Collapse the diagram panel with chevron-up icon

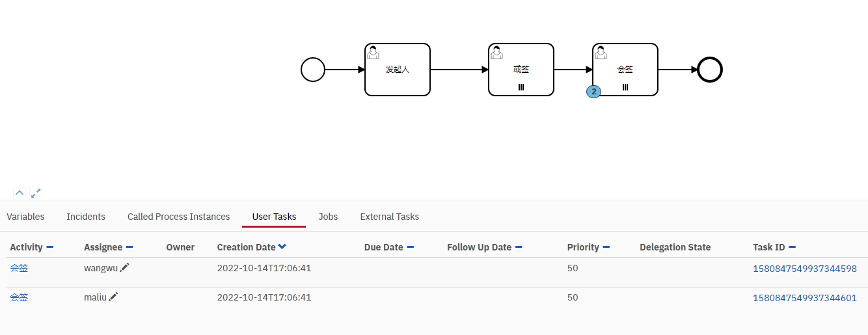click(x=20, y=193)
